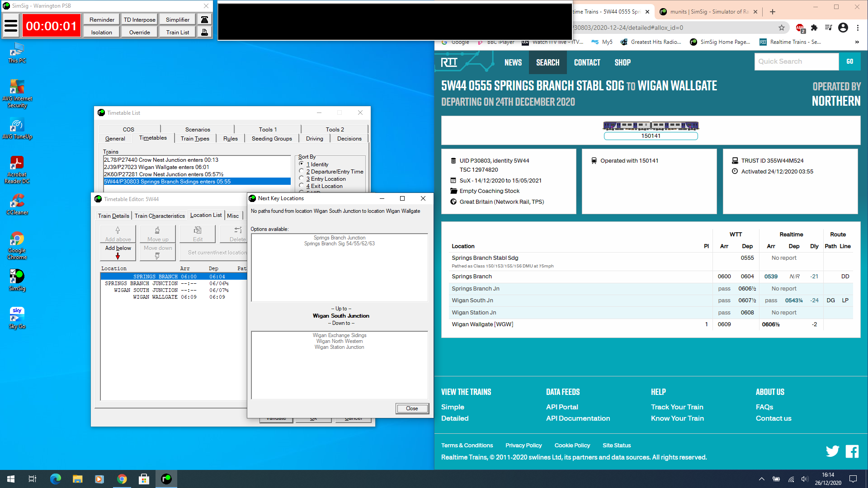Select train 2J39/P27023 Wigan Wallgate row
This screenshot has width=868, height=488.
(x=197, y=167)
